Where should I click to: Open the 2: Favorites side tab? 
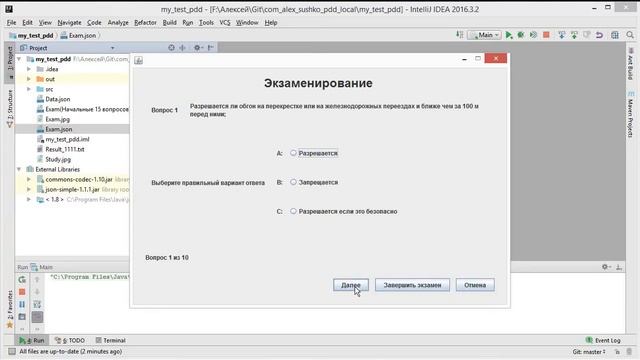(x=10, y=309)
